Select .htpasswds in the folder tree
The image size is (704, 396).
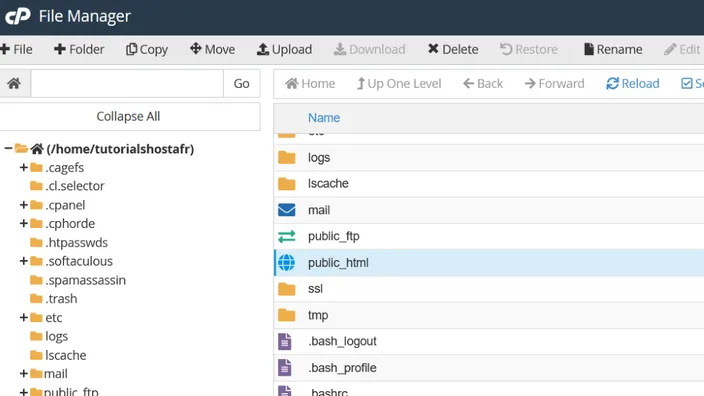[76, 242]
